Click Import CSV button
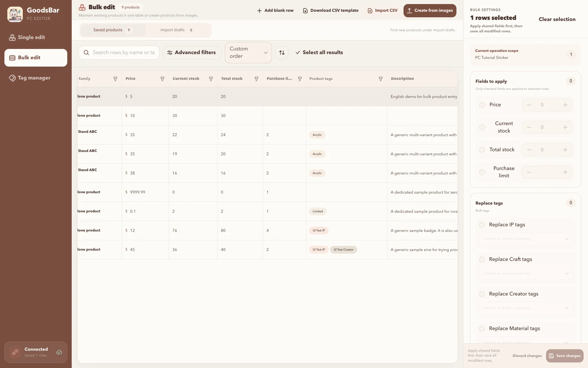The width and height of the screenshot is (588, 368). click(383, 11)
